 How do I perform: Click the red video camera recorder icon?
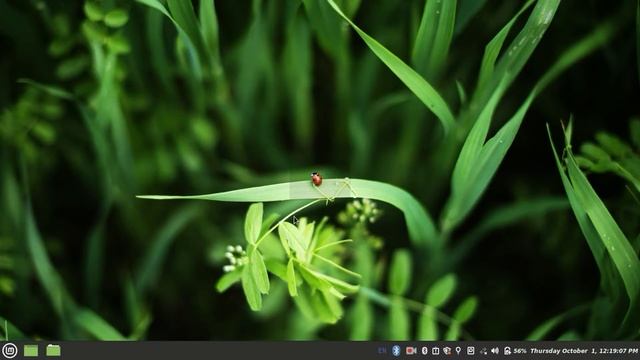point(411,351)
